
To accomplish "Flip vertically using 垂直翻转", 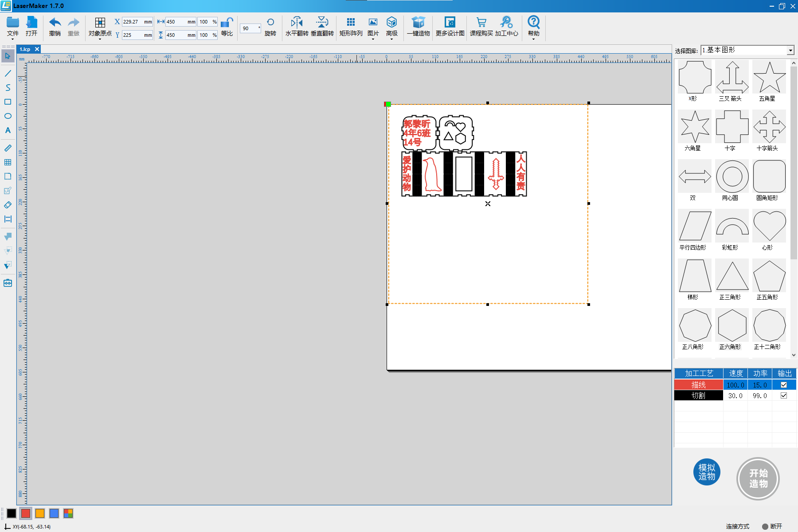I will tap(322, 22).
